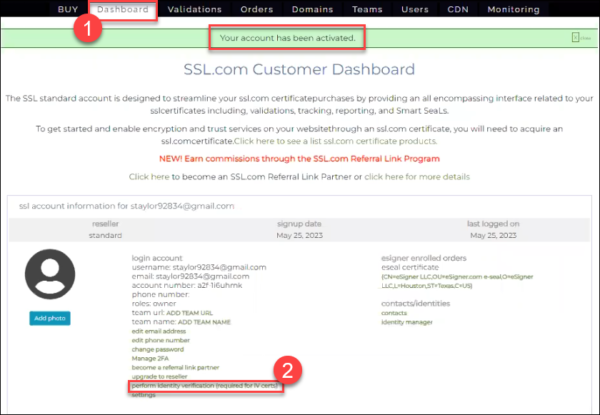This screenshot has height=415, width=600.
Task: Click the profile avatar placeholder image
Action: click(50, 274)
